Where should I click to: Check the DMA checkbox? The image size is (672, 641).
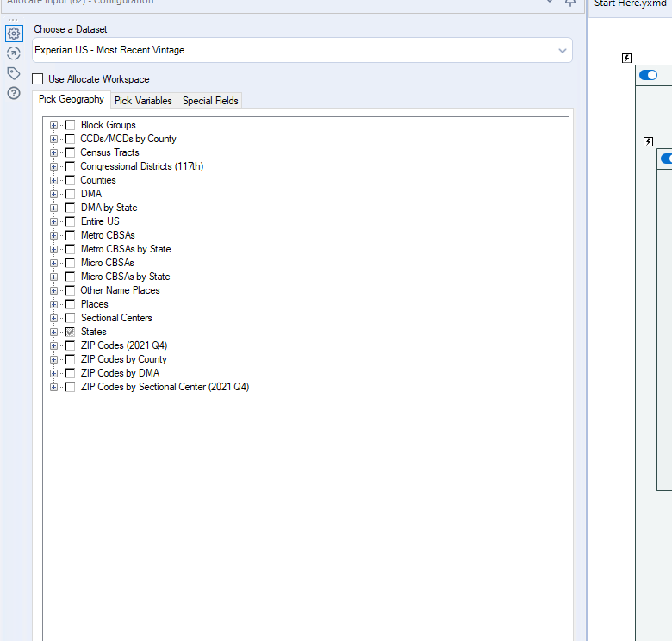pyautogui.click(x=71, y=194)
